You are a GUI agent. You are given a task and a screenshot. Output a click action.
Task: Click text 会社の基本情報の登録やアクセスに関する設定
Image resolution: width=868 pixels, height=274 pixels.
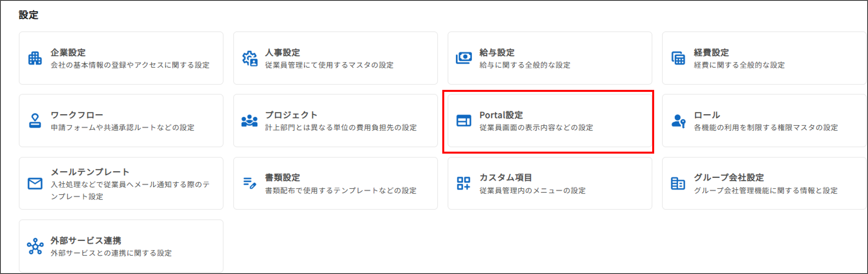tap(130, 65)
